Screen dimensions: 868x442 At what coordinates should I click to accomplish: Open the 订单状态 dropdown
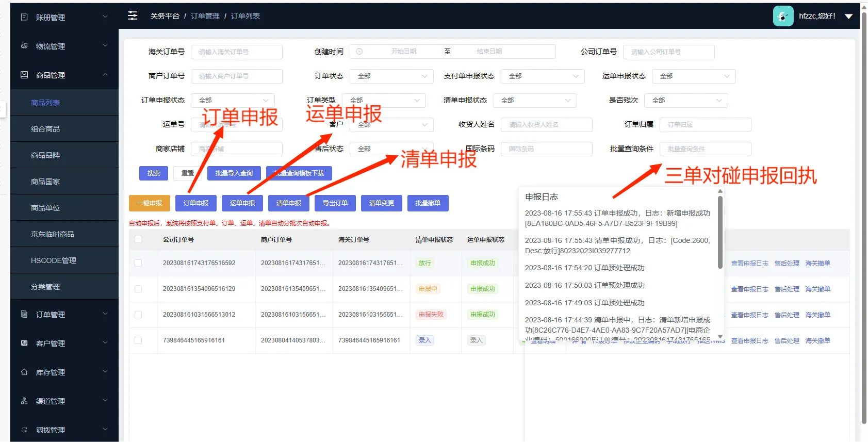[391, 76]
